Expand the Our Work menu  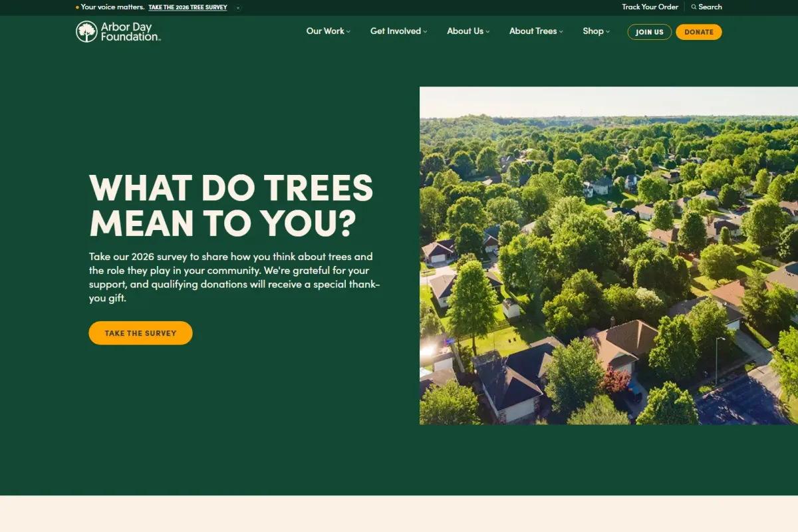tap(328, 31)
